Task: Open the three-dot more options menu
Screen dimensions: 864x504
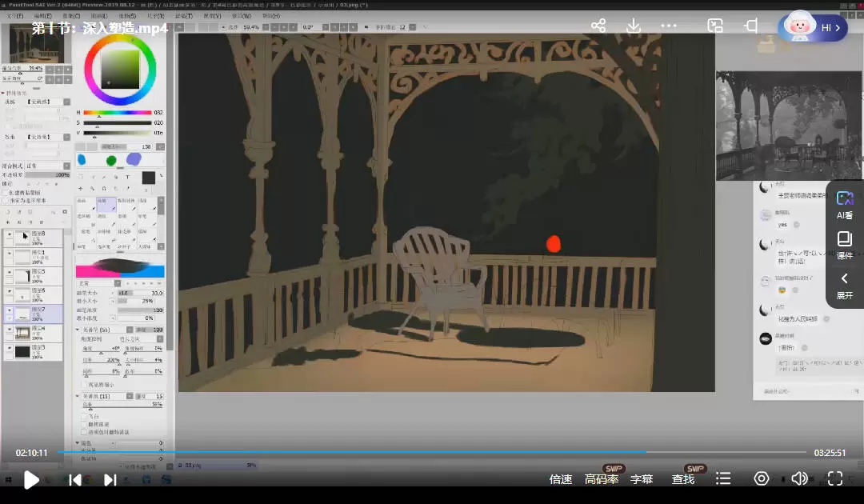Action: coord(668,26)
